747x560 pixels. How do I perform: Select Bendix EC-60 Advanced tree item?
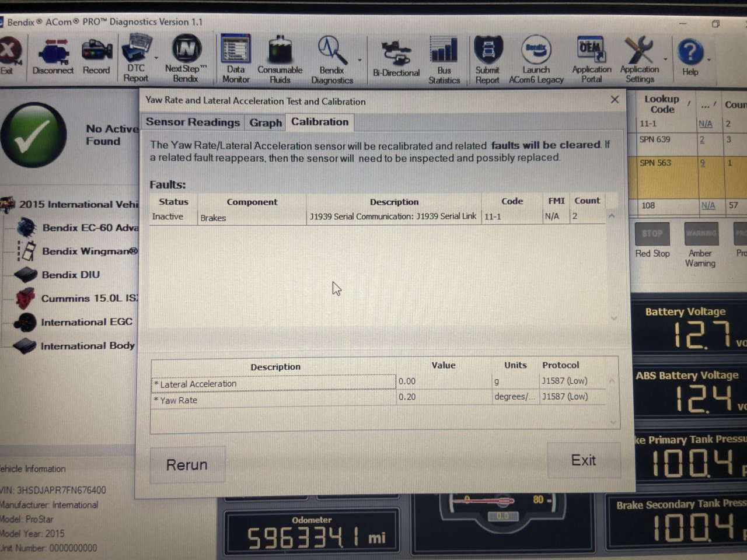point(78,228)
